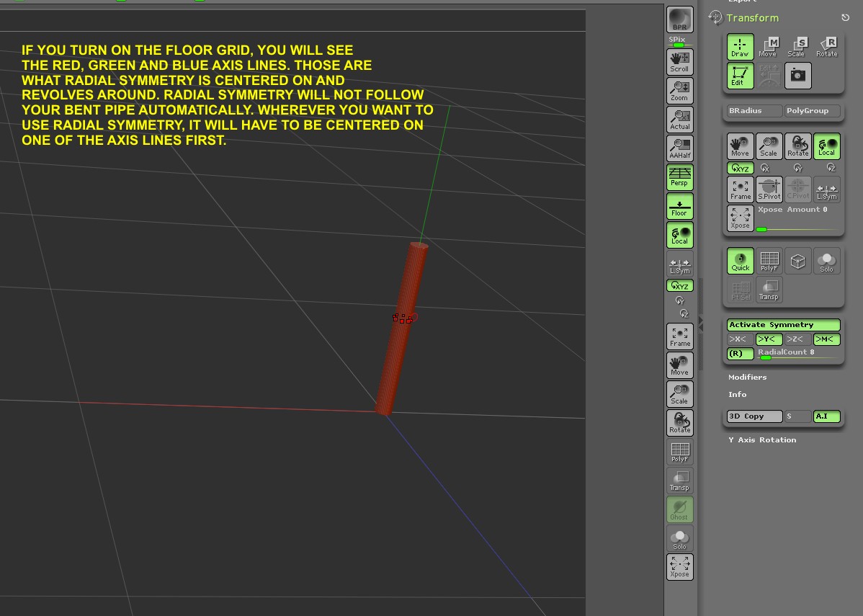Select the Scale (S) gizmo mode
The image size is (863, 616).
797,47
